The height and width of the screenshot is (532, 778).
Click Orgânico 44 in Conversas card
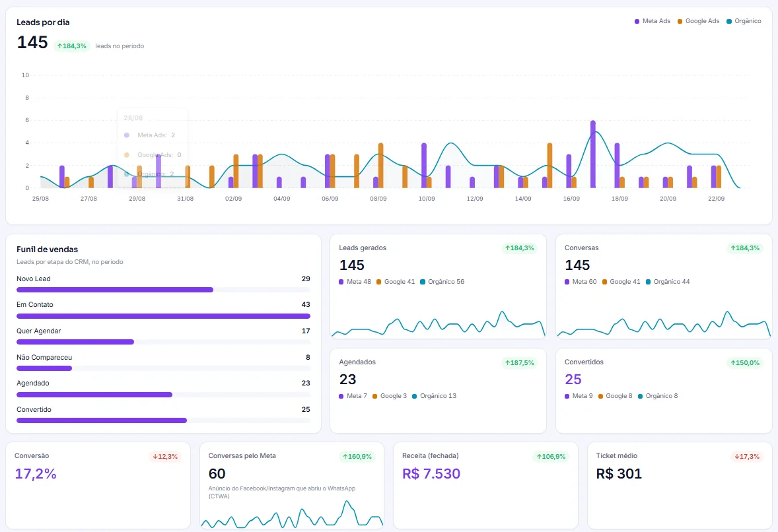(667, 282)
